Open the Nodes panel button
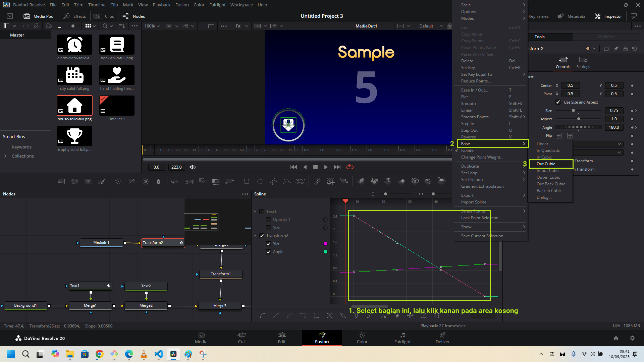Screen dimensions: 644x362 pos(133,16)
